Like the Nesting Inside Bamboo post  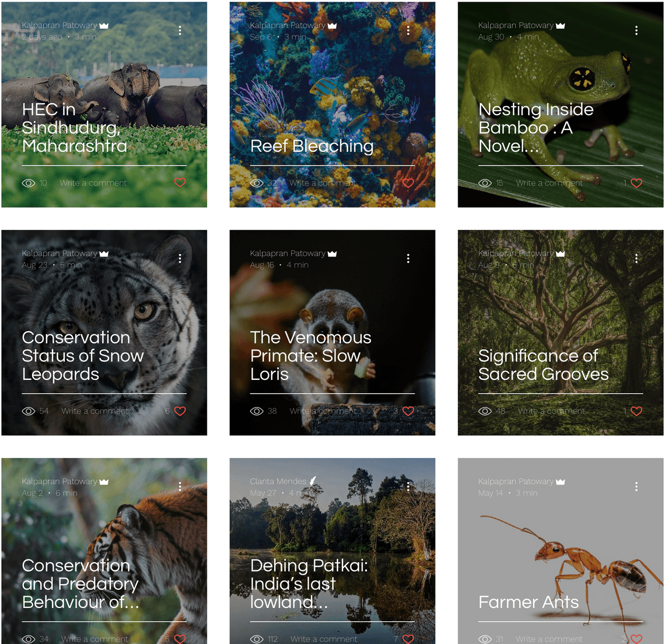[637, 183]
